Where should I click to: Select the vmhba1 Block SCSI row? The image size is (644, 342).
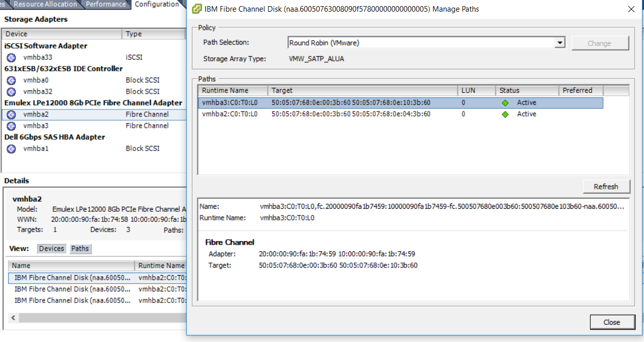click(x=94, y=148)
